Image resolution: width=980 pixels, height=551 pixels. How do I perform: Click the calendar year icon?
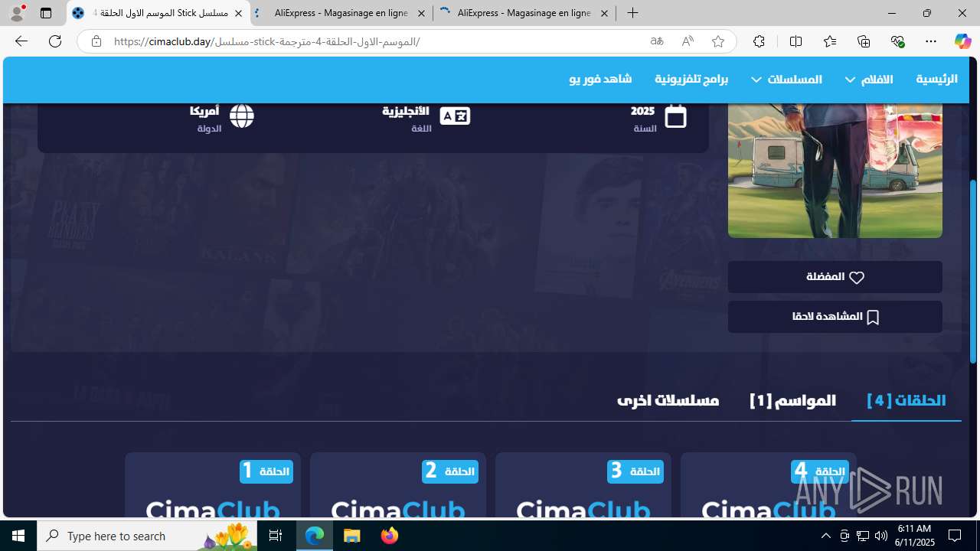(x=675, y=116)
